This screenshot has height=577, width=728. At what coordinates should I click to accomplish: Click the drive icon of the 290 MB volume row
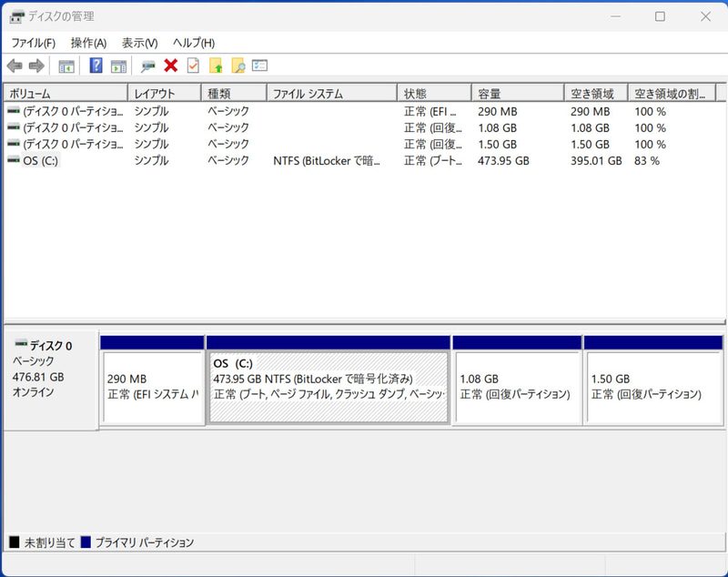[x=14, y=110]
